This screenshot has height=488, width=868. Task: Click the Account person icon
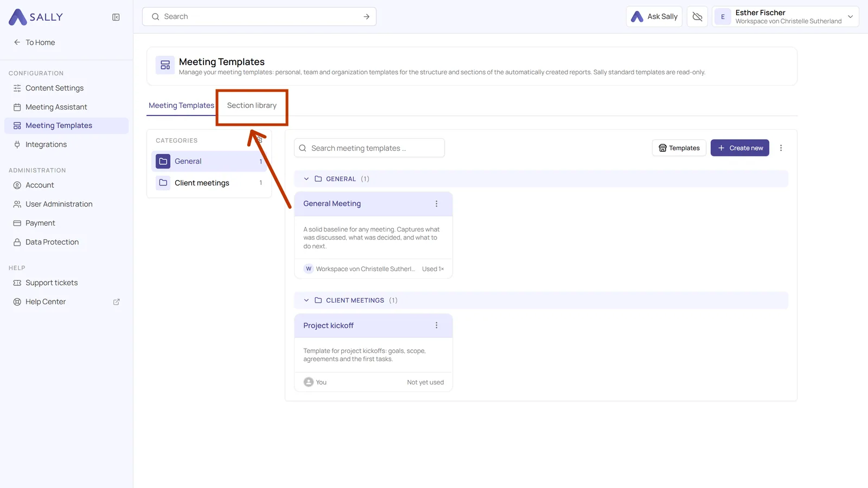(17, 185)
